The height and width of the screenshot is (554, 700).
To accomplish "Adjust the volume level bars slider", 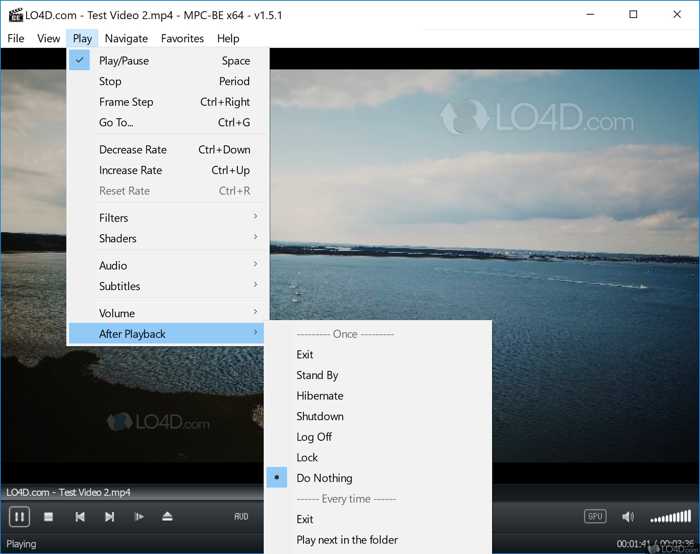I will click(x=671, y=517).
